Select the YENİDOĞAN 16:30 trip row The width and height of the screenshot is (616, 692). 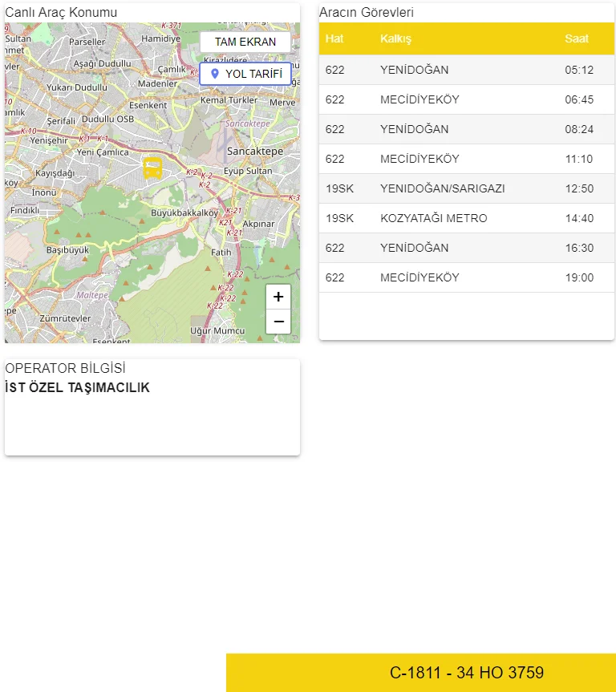(x=466, y=248)
